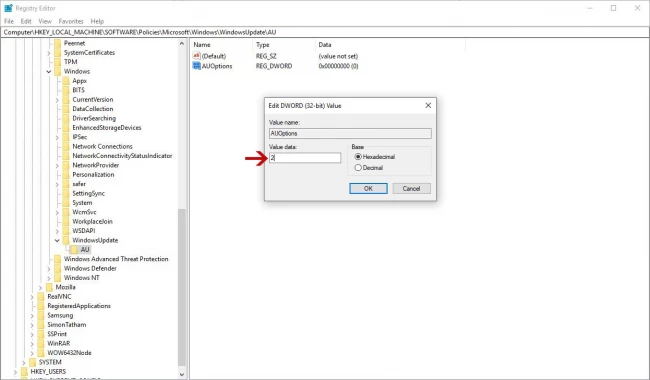650x380 pixels.
Task: Click the registry path address bar
Action: coord(325,32)
